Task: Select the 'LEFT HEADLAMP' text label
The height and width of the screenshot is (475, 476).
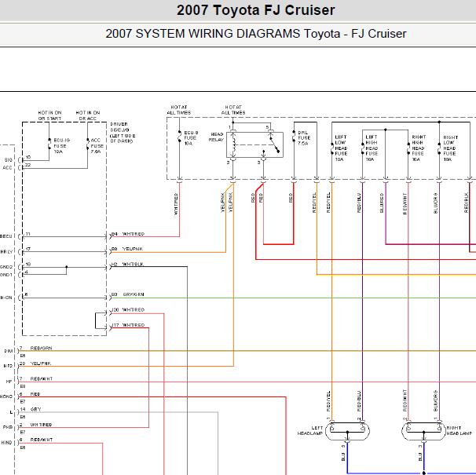Action: point(310,431)
